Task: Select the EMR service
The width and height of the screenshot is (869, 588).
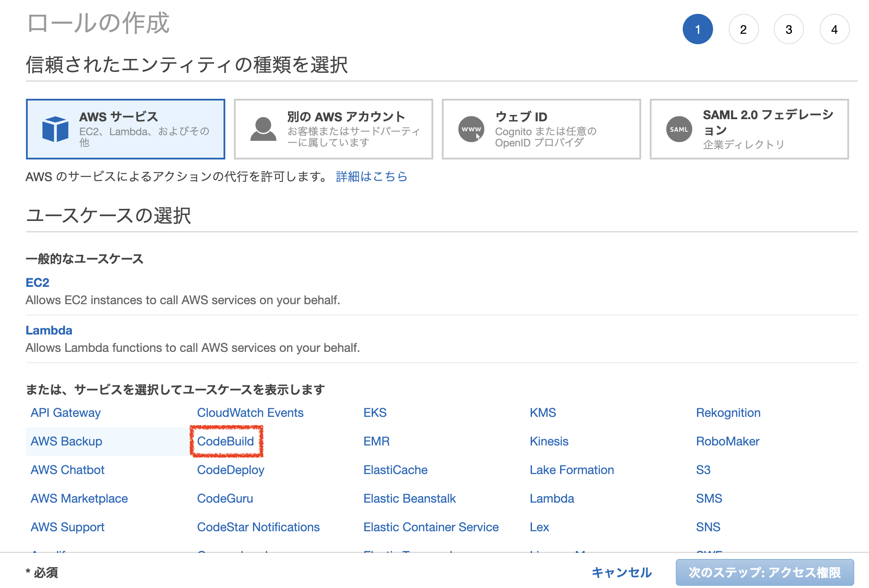Action: coord(377,441)
